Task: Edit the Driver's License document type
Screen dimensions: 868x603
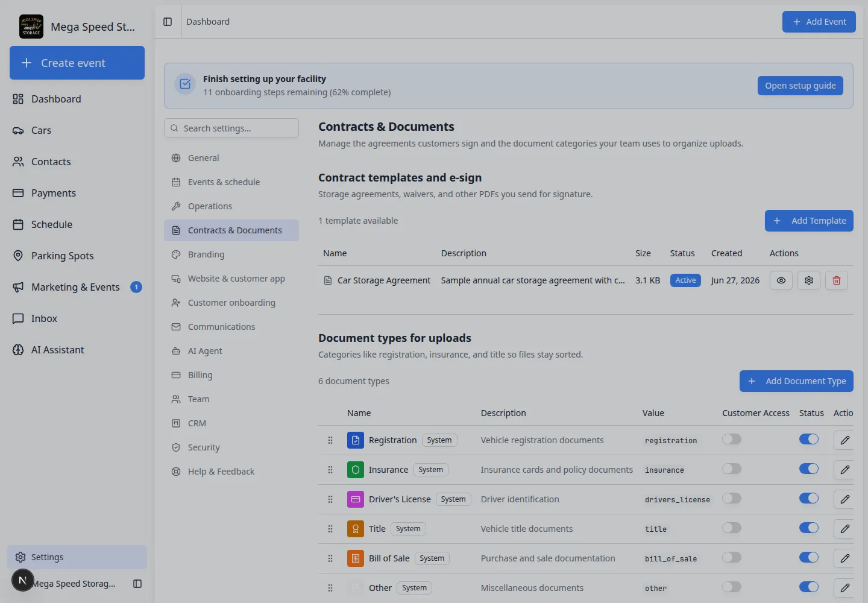Action: coord(845,499)
